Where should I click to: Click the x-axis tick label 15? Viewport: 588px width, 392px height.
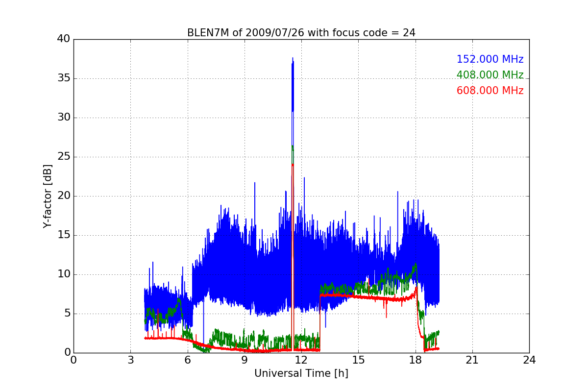358,360
